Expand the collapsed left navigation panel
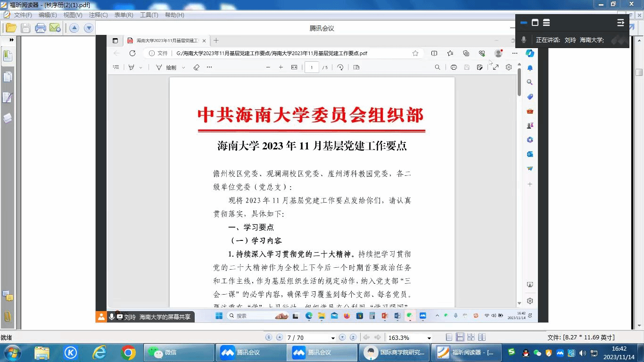This screenshot has width=644, height=362. coord(11,40)
